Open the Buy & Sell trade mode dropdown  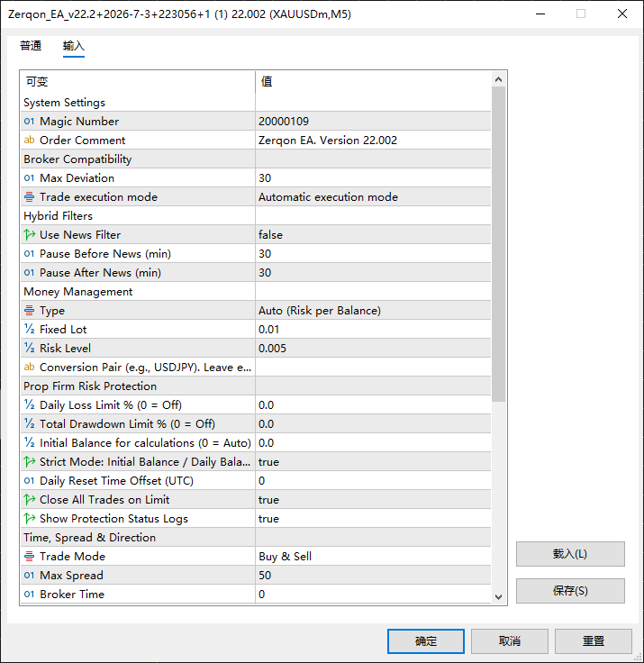373,557
